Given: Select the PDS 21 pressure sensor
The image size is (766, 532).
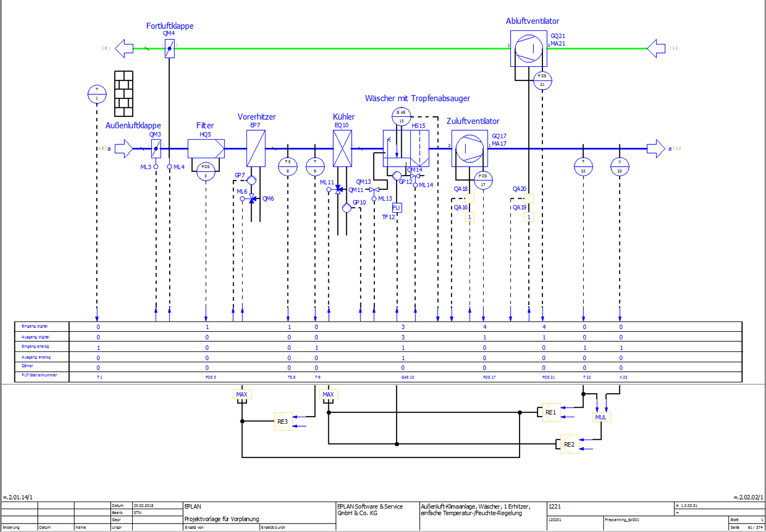Looking at the screenshot, I should (x=542, y=80).
